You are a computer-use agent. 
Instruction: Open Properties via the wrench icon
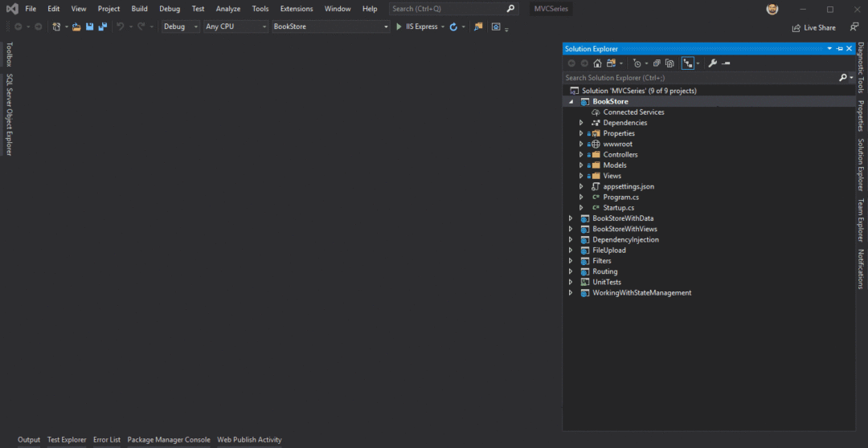(712, 63)
